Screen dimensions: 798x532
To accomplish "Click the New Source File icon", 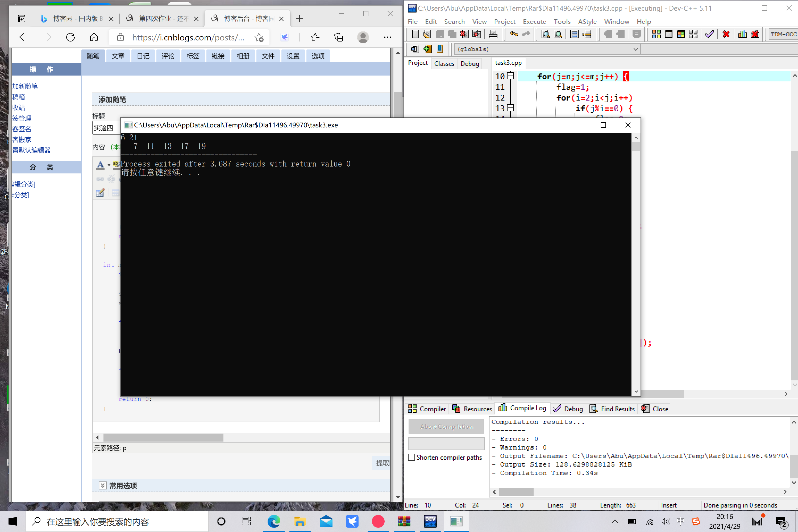I will [x=415, y=34].
